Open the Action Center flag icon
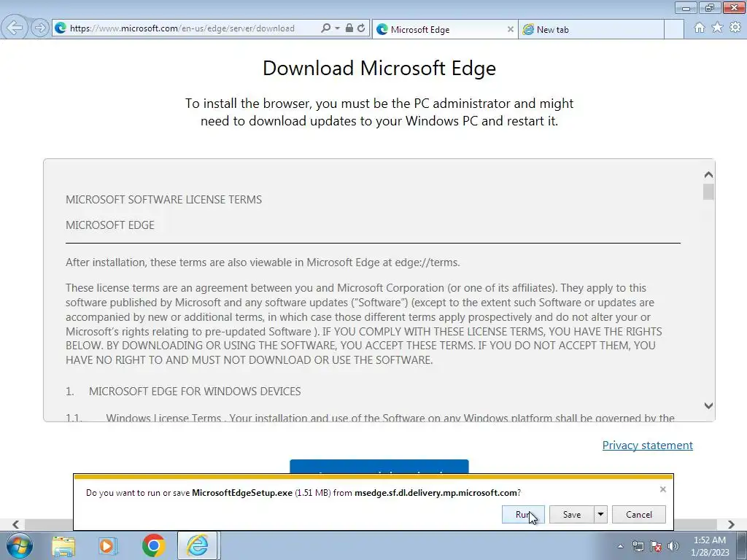This screenshot has height=560, width=747. 656,547
